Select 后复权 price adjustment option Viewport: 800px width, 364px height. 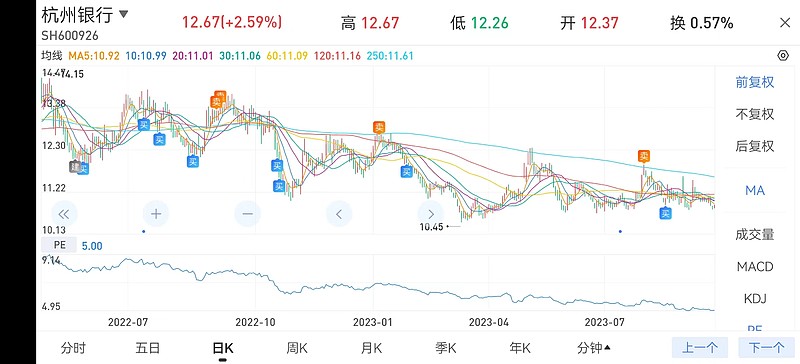click(x=755, y=146)
